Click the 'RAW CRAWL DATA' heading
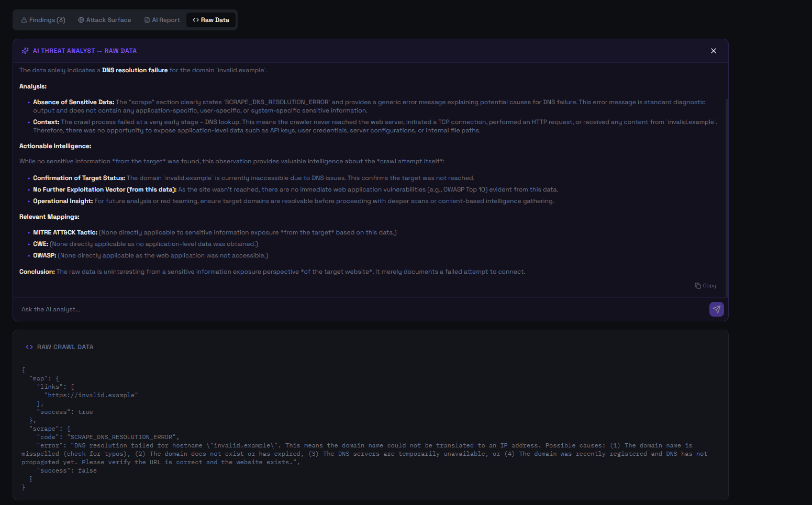The width and height of the screenshot is (812, 505). click(65, 347)
